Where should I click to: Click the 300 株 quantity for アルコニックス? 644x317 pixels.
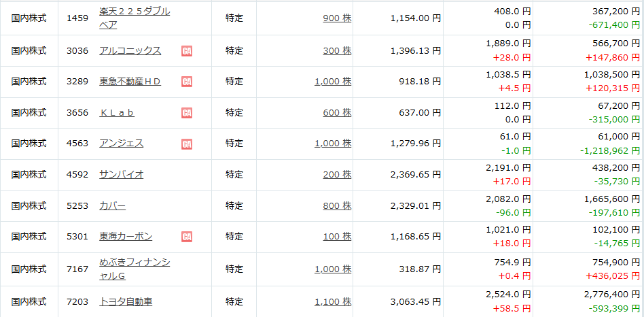[x=337, y=50]
